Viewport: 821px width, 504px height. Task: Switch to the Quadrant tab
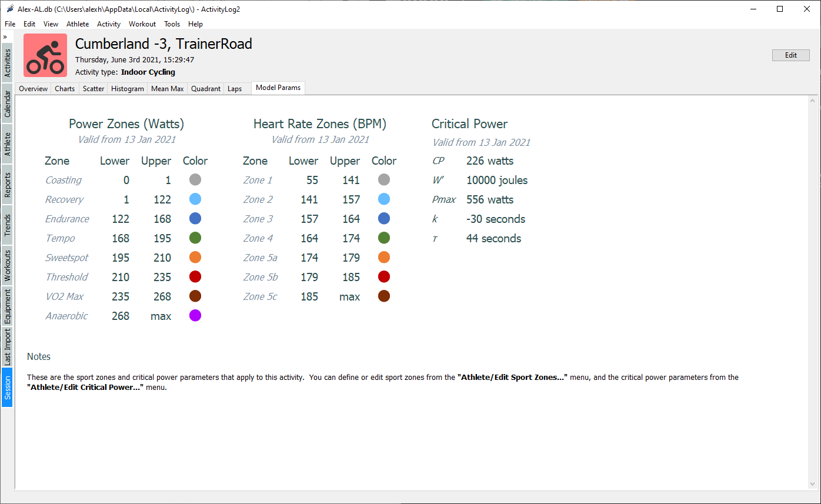tap(206, 89)
